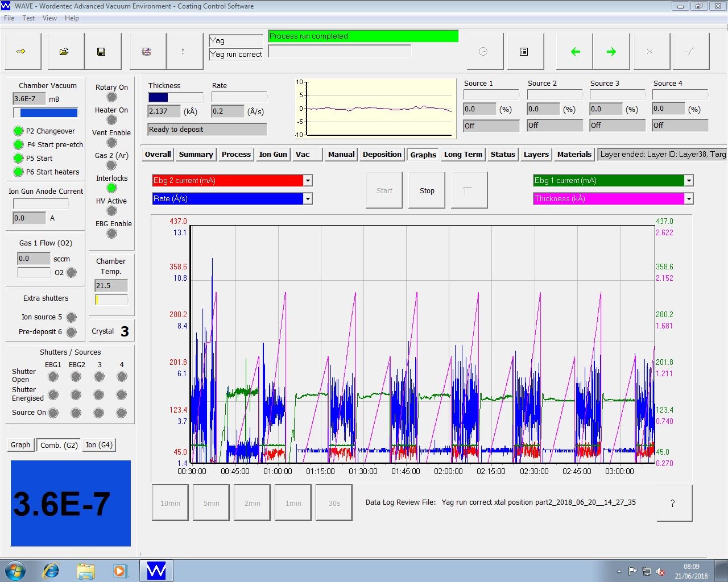The image size is (728, 582).
Task: Select the Comb. (G2) gauge button
Action: click(x=59, y=445)
